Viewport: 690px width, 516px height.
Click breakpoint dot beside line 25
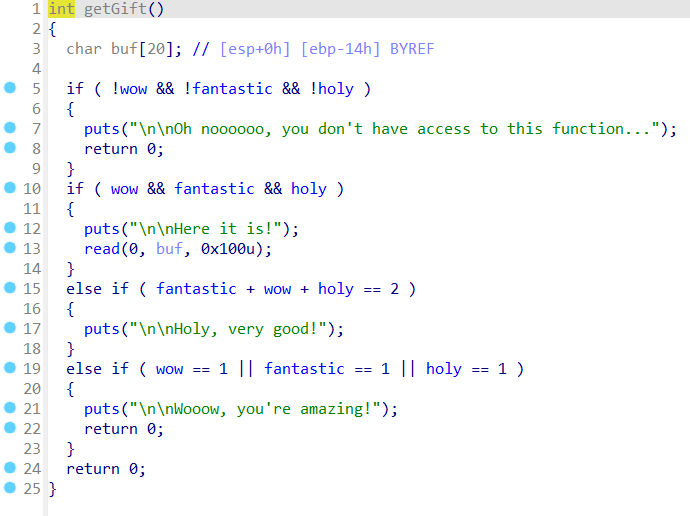point(10,487)
